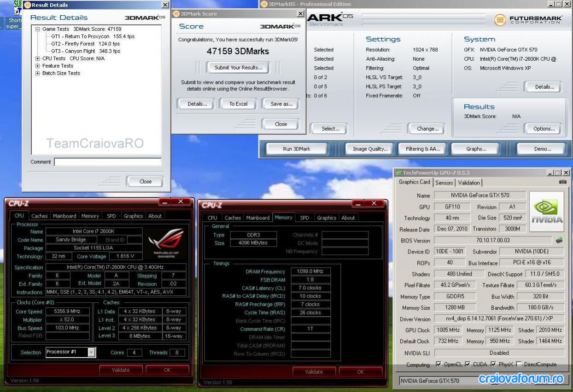The image size is (573, 392).
Task: Open the About tab in the CPU-Z memory window
Action: tap(348, 218)
